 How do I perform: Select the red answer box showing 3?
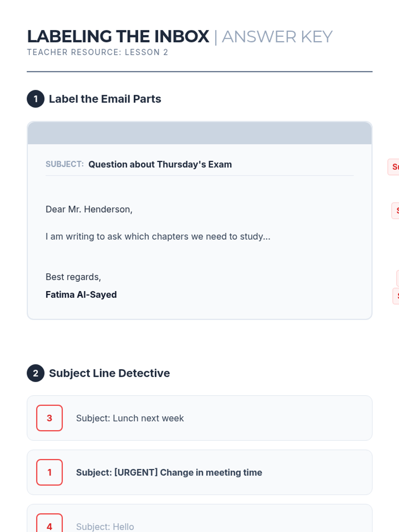click(x=50, y=418)
